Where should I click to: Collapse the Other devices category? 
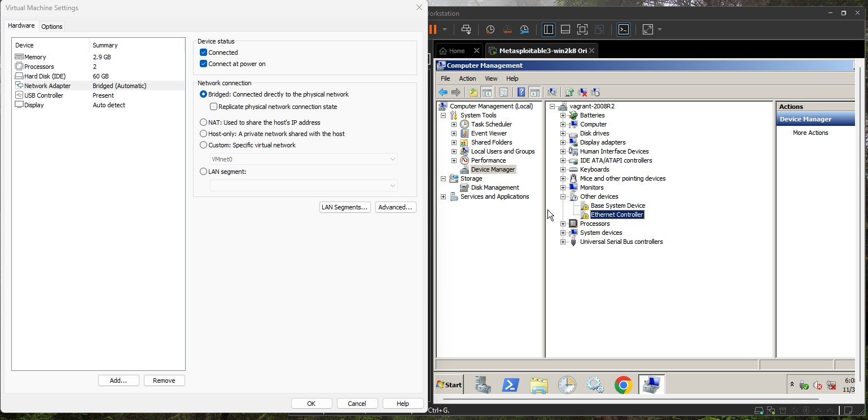click(x=563, y=196)
